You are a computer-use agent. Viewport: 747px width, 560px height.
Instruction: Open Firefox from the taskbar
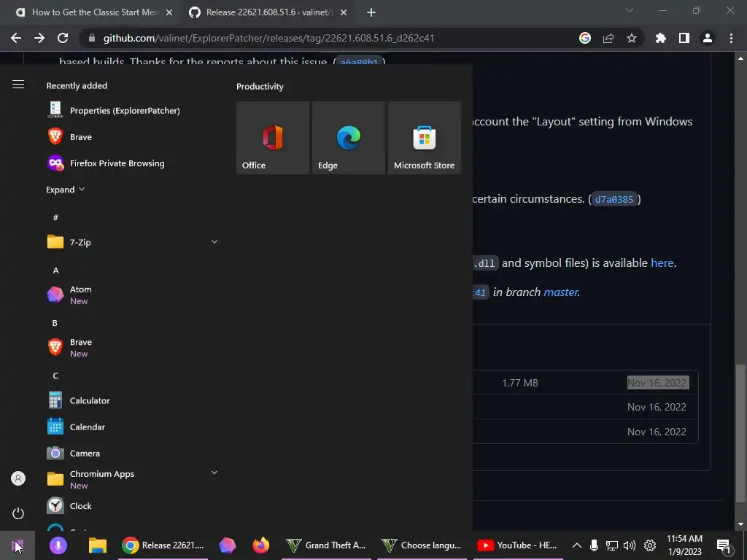point(260,545)
